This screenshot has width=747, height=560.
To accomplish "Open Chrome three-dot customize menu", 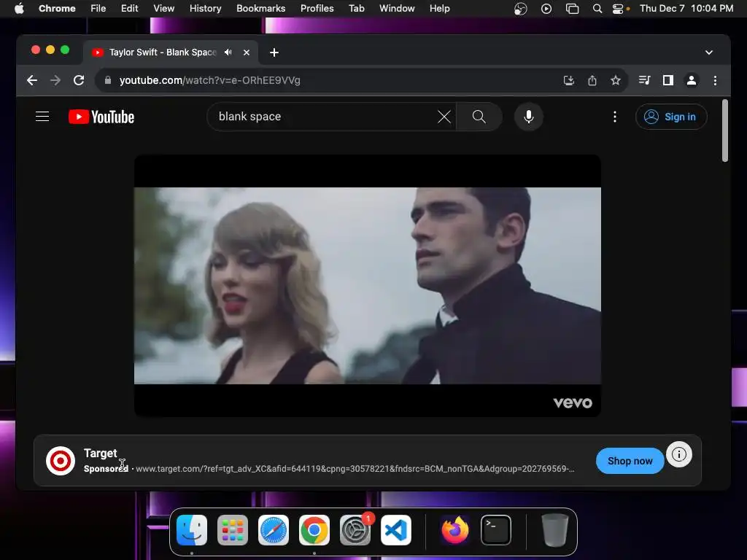I will 715,80.
